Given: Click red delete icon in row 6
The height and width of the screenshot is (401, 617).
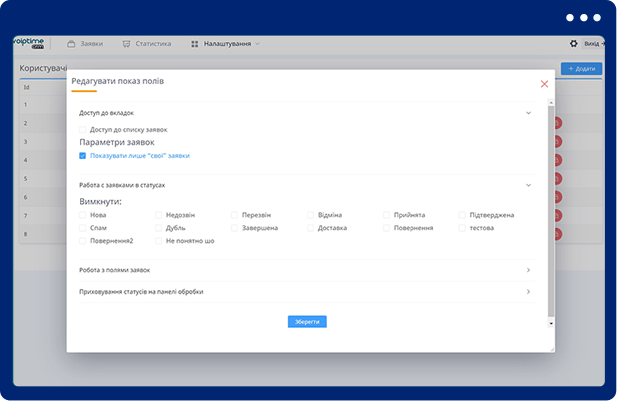Looking at the screenshot, I should [x=558, y=197].
